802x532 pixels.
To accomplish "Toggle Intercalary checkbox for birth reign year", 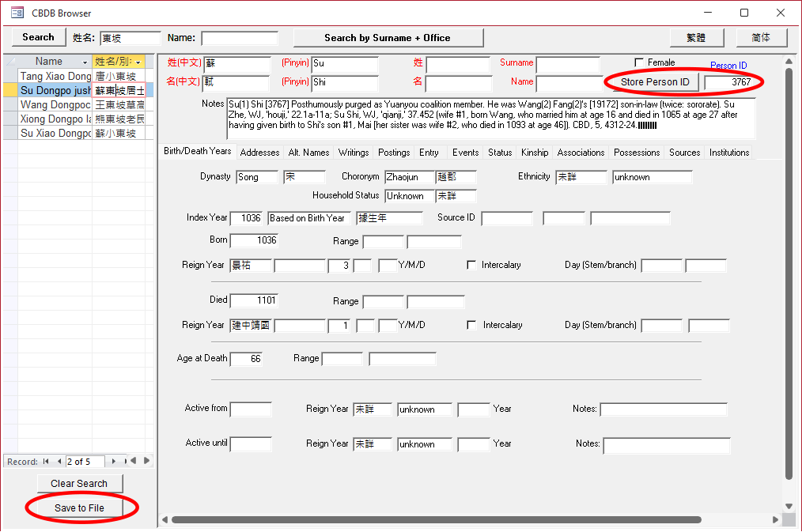I will [471, 265].
